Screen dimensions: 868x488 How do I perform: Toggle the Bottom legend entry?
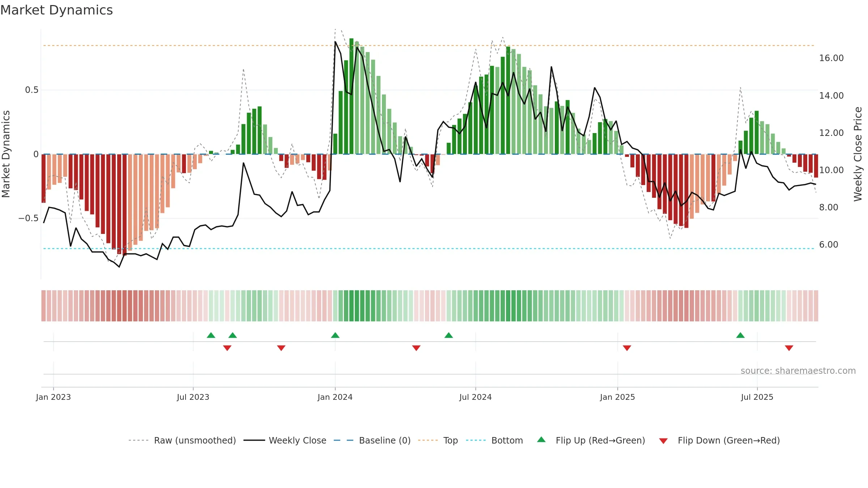[495, 440]
